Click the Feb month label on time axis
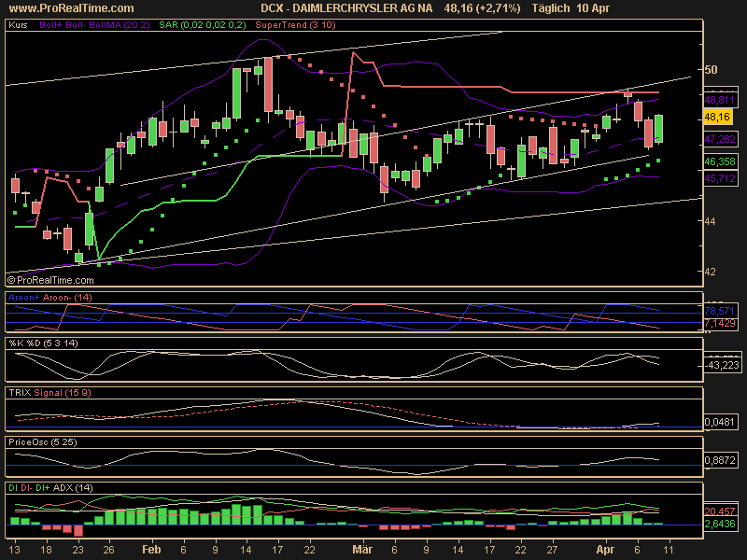The image size is (747, 560). coord(151,550)
